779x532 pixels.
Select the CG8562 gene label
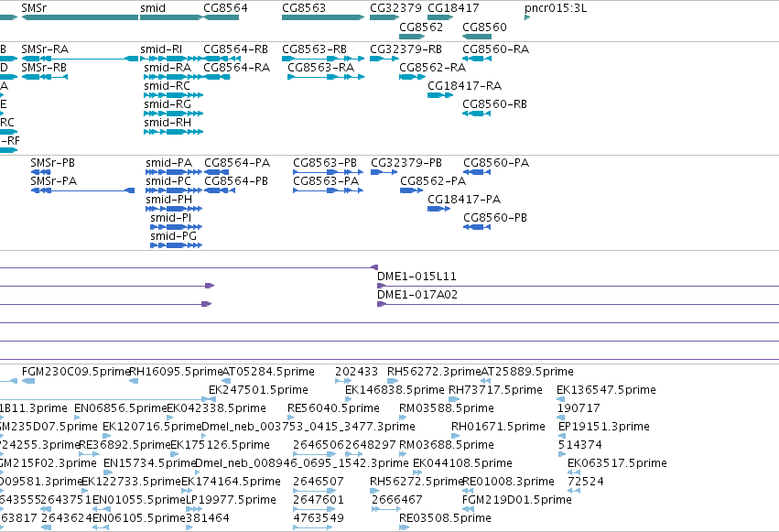coord(421,27)
